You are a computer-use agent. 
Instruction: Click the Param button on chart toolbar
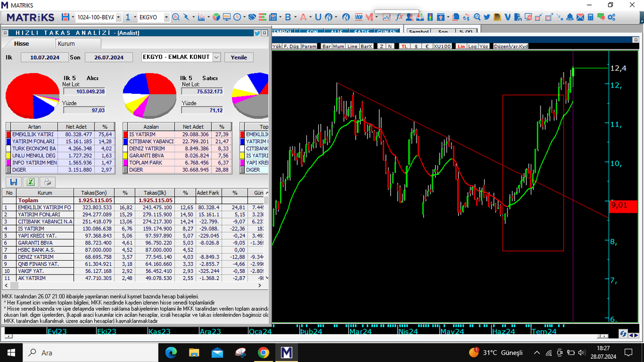(309, 47)
